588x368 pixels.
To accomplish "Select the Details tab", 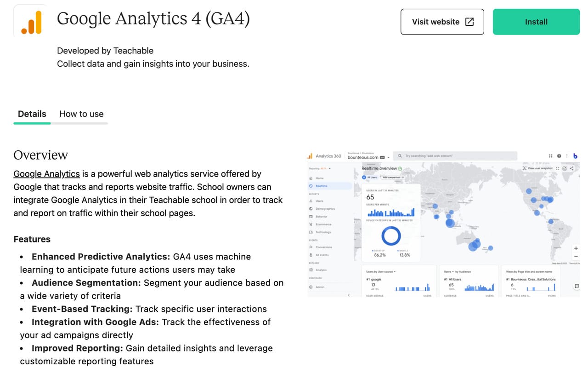I will [x=32, y=114].
